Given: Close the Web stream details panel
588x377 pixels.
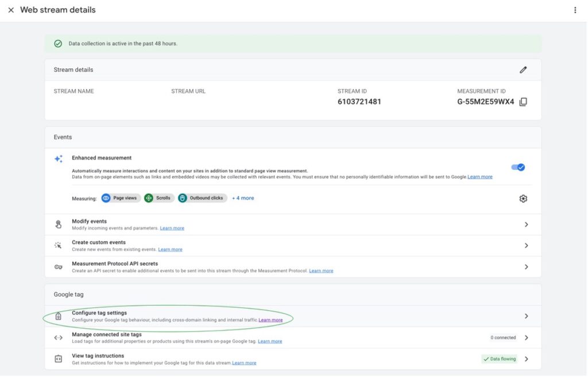Looking at the screenshot, I should 11,10.
